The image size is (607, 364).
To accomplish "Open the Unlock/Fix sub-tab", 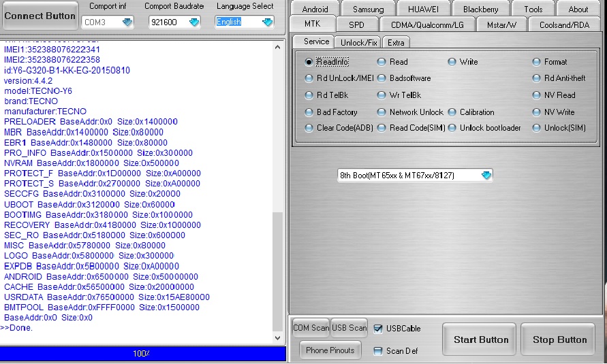I will pyautogui.click(x=358, y=42).
